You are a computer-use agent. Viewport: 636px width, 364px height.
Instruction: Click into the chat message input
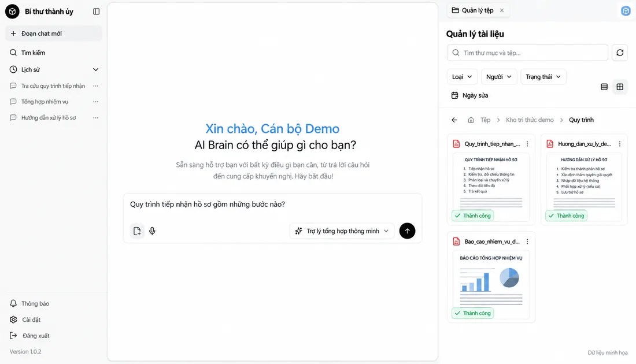(x=272, y=205)
